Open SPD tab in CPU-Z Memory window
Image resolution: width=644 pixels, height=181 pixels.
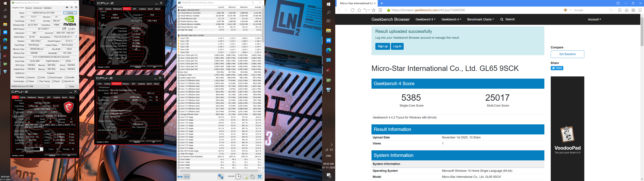pos(135,9)
